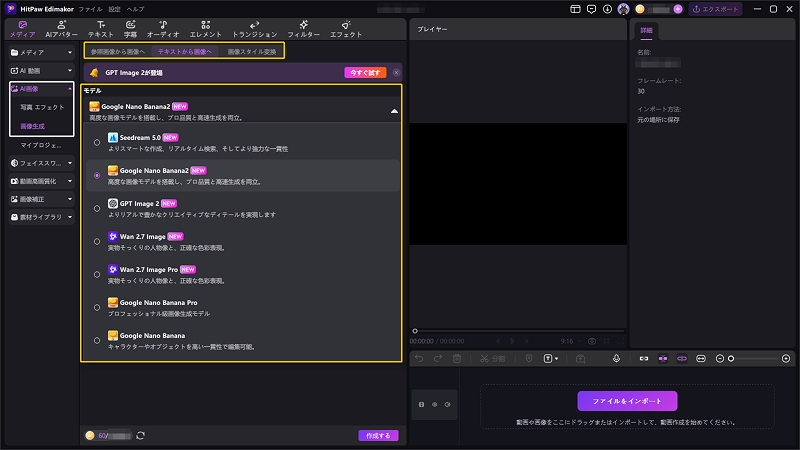Click the redo arrow in timeline toolbar

point(438,359)
